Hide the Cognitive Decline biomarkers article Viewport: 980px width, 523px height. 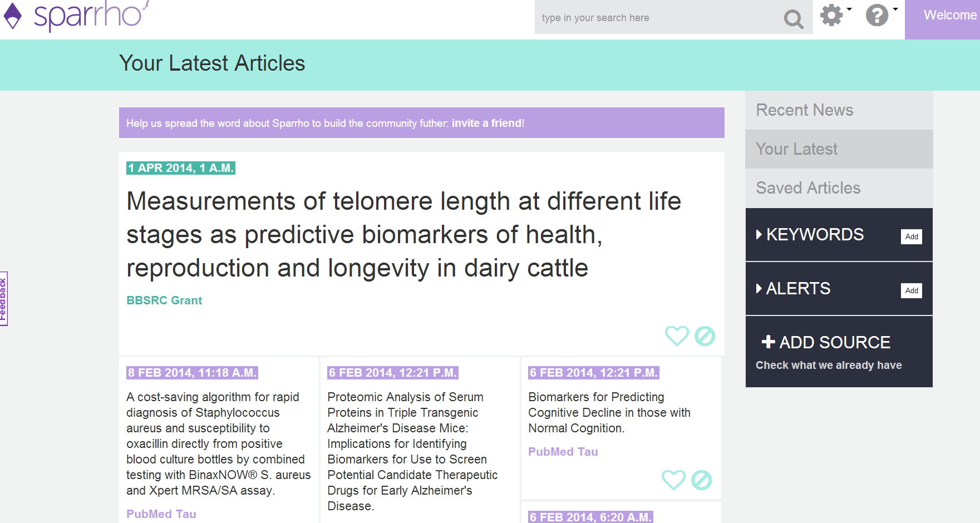click(x=701, y=480)
